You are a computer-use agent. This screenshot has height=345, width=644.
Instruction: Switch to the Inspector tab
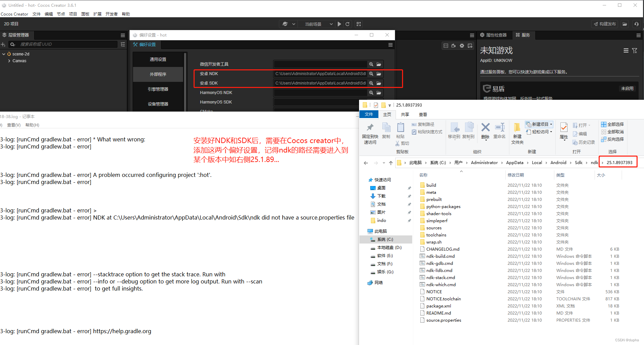[493, 35]
